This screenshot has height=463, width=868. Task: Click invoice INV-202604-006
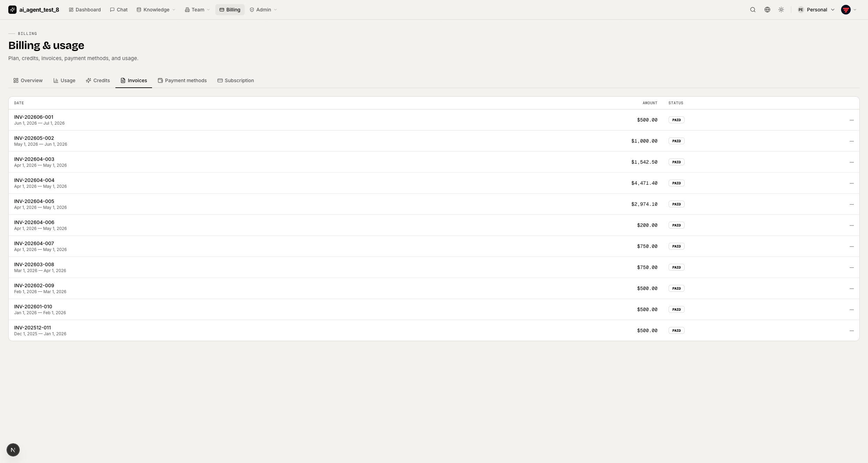34,222
